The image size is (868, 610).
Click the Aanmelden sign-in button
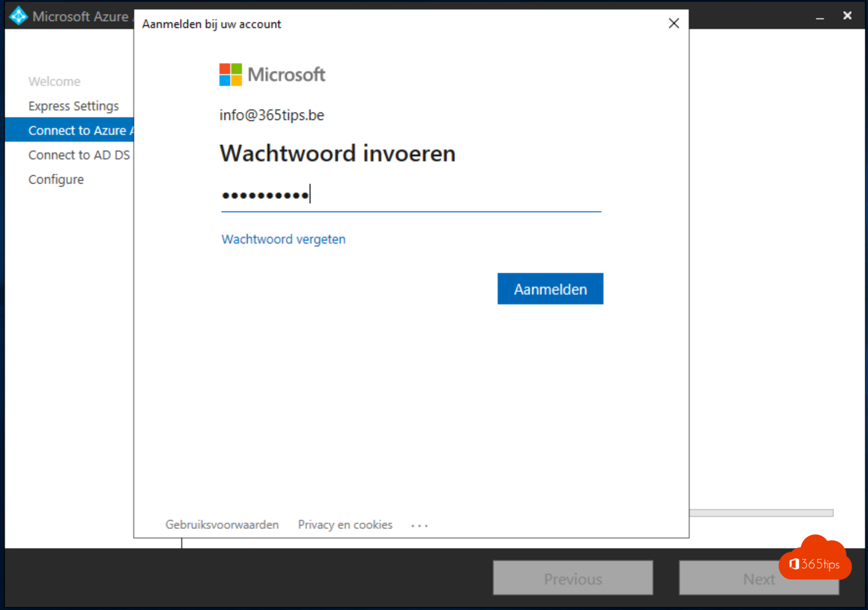tap(550, 289)
